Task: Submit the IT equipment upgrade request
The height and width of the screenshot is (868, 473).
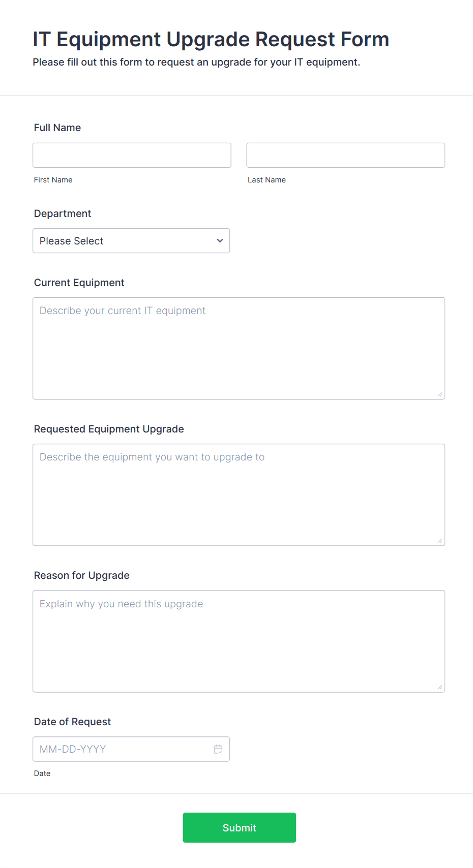Action: click(x=239, y=827)
